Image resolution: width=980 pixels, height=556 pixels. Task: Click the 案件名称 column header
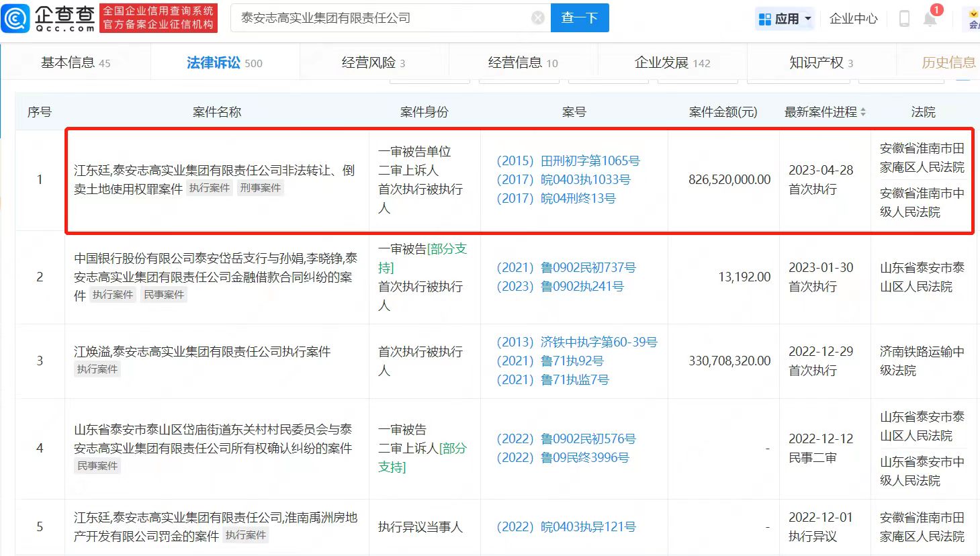click(x=217, y=112)
